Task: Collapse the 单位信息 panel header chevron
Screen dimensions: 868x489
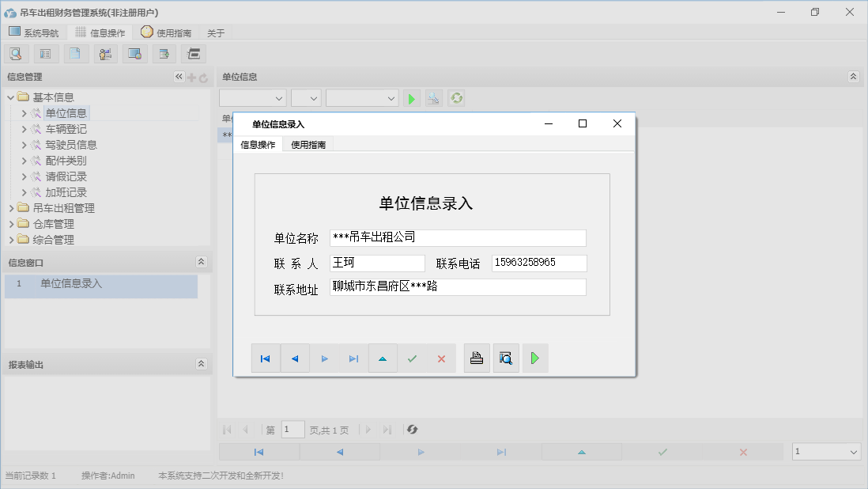Action: (852, 77)
